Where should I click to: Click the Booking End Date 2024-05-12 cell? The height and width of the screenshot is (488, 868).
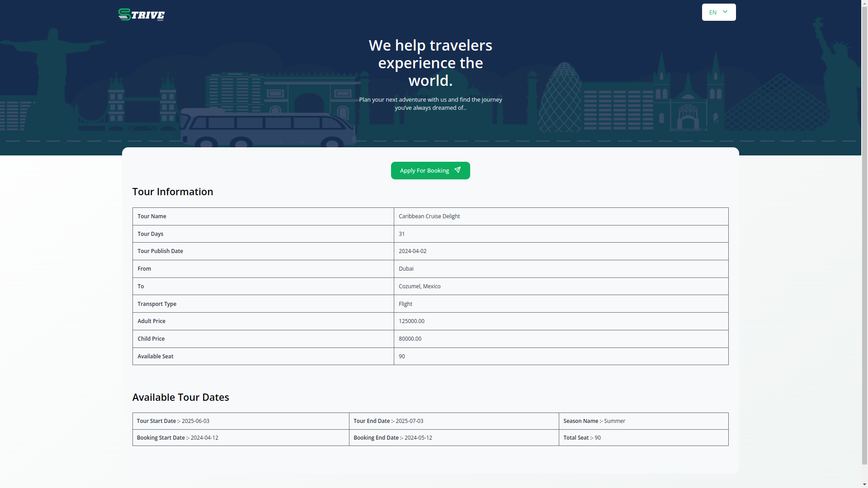tap(418, 438)
